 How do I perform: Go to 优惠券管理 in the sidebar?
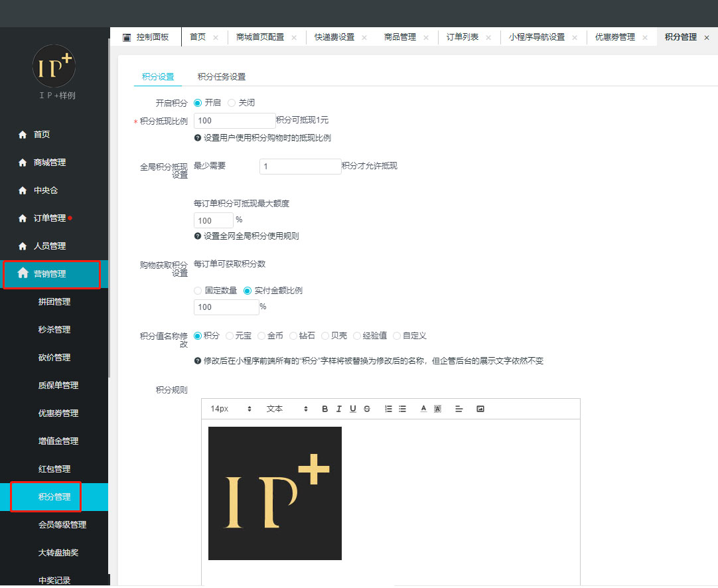[x=58, y=413]
